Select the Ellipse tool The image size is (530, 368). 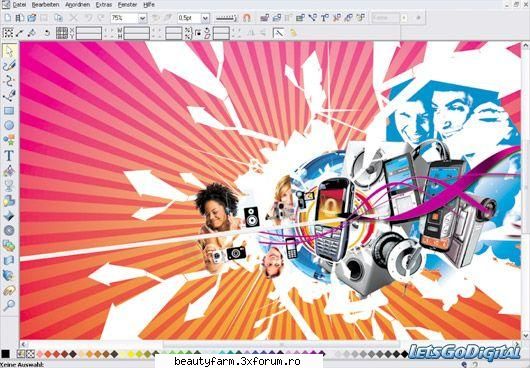(9, 125)
